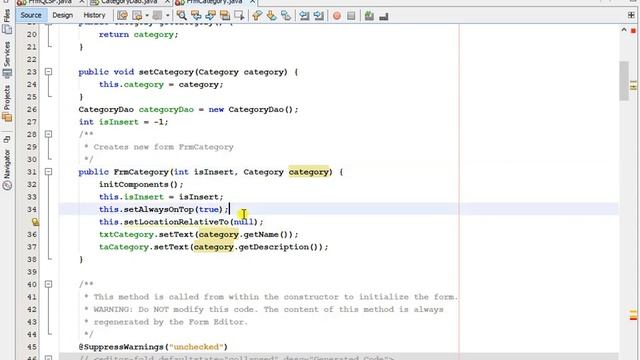The image size is (640, 360).
Task: Click the Comment lines icon
Action: [x=369, y=16]
